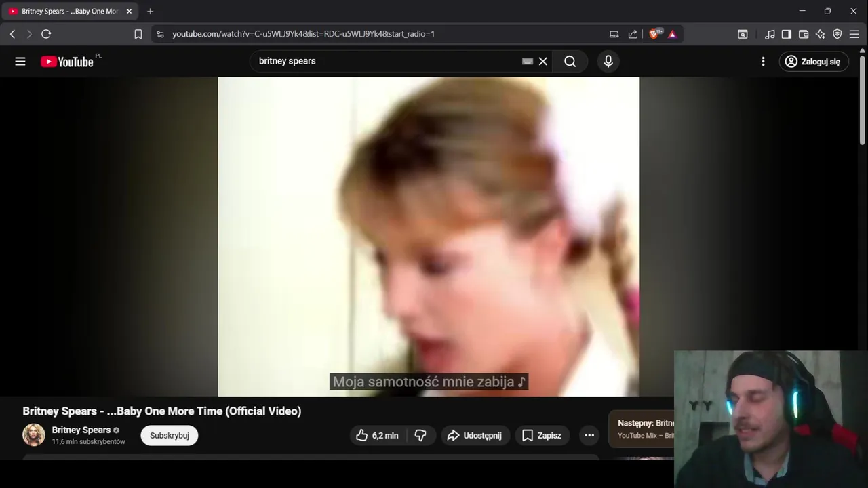Image resolution: width=868 pixels, height=488 pixels.
Task: Open Britney Spears channel avatar
Action: pyautogui.click(x=34, y=435)
